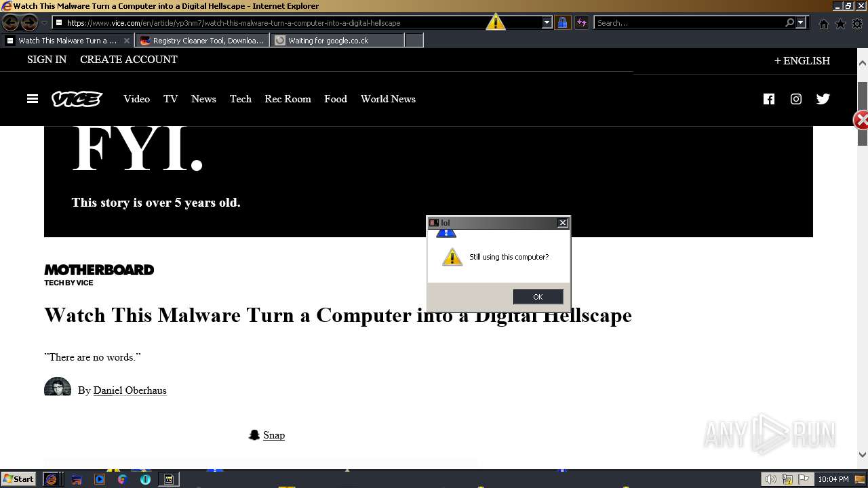Click the refresh icon beside address bar
868x488 pixels.
coord(581,22)
